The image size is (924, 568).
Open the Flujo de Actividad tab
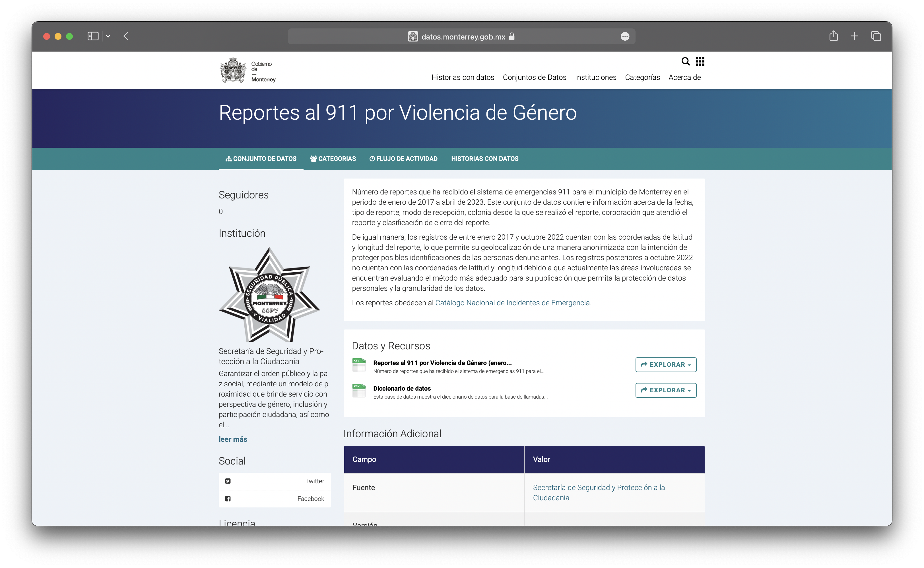coord(403,159)
